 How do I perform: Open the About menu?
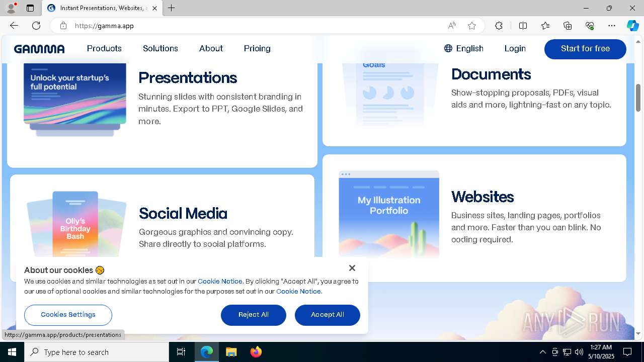(211, 48)
